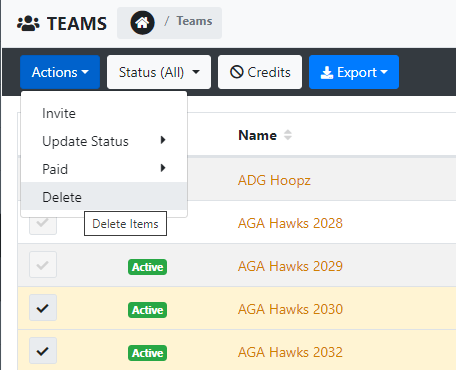Click the Teams people group icon
Viewport: 456px width, 370px height.
click(28, 24)
